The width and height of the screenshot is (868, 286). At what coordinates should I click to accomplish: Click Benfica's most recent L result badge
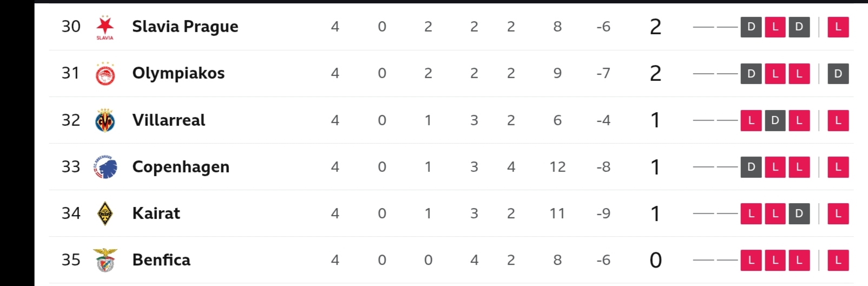coord(838,260)
